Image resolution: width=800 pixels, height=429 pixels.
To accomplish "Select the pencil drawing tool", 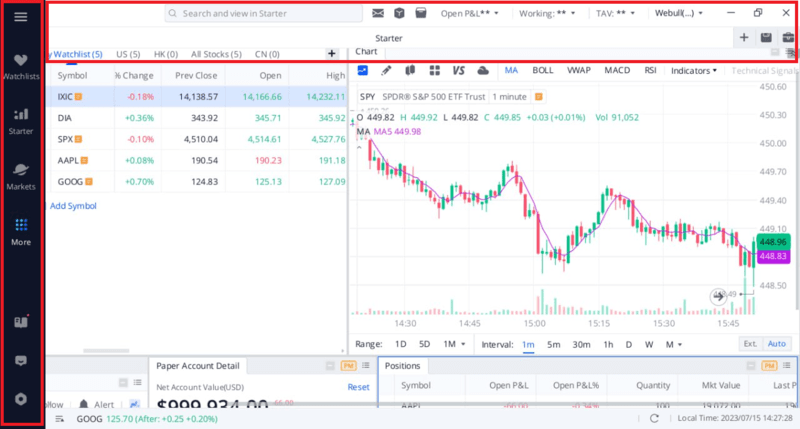I will (386, 70).
